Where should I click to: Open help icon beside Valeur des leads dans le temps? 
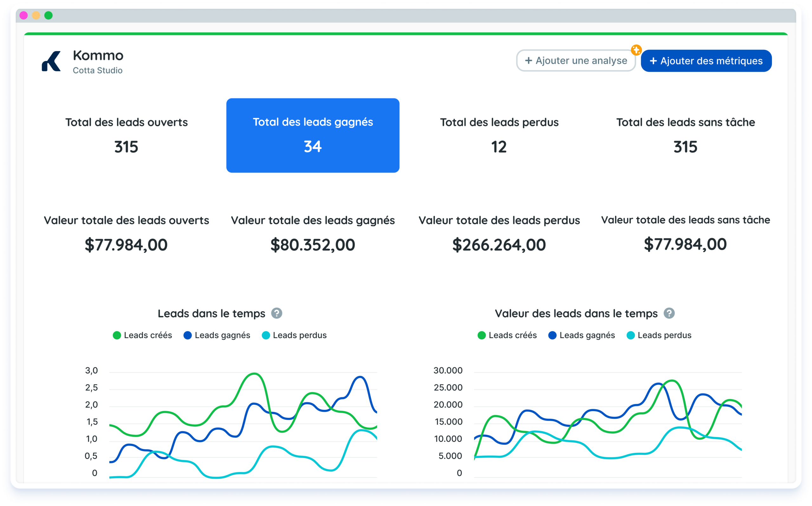click(x=669, y=313)
